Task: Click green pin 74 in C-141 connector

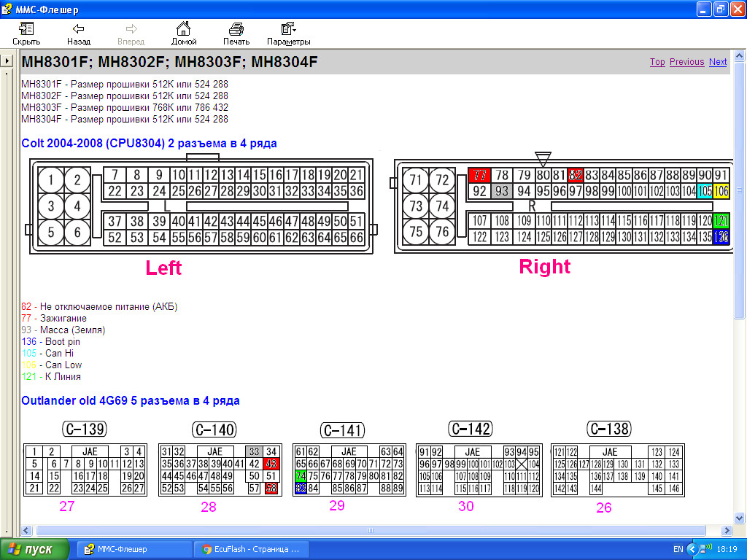Action: point(300,475)
